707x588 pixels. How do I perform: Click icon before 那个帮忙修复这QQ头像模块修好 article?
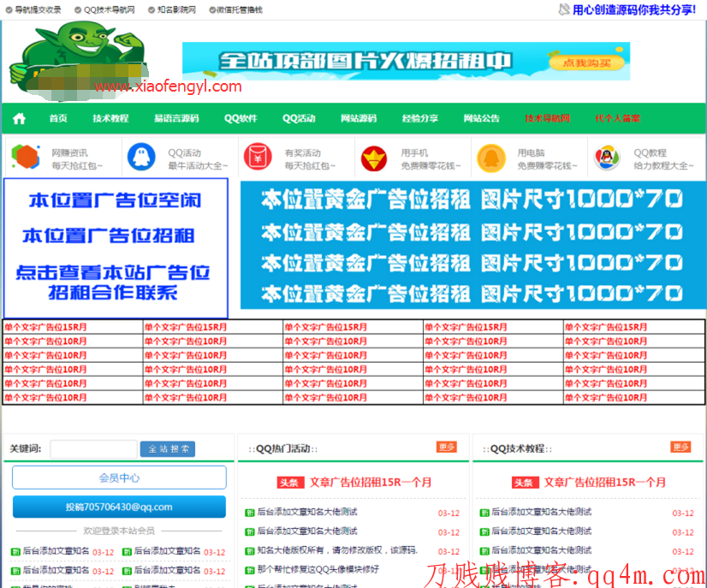click(249, 570)
